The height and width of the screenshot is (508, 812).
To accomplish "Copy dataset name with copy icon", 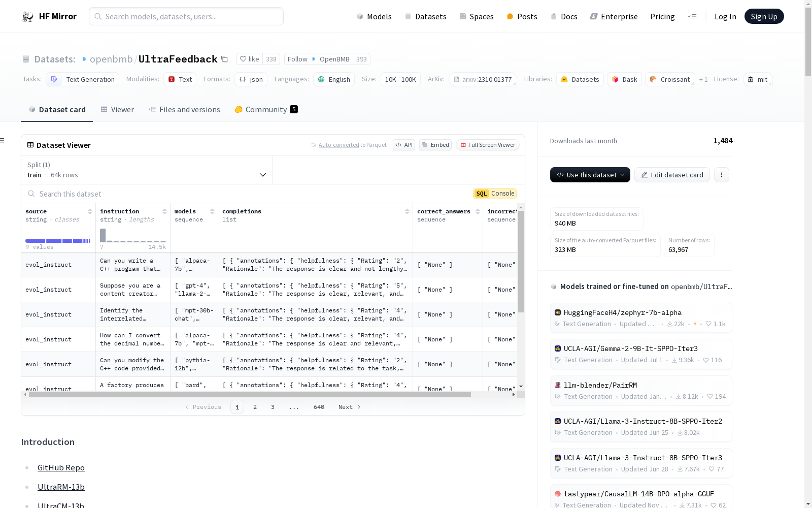I will [224, 59].
